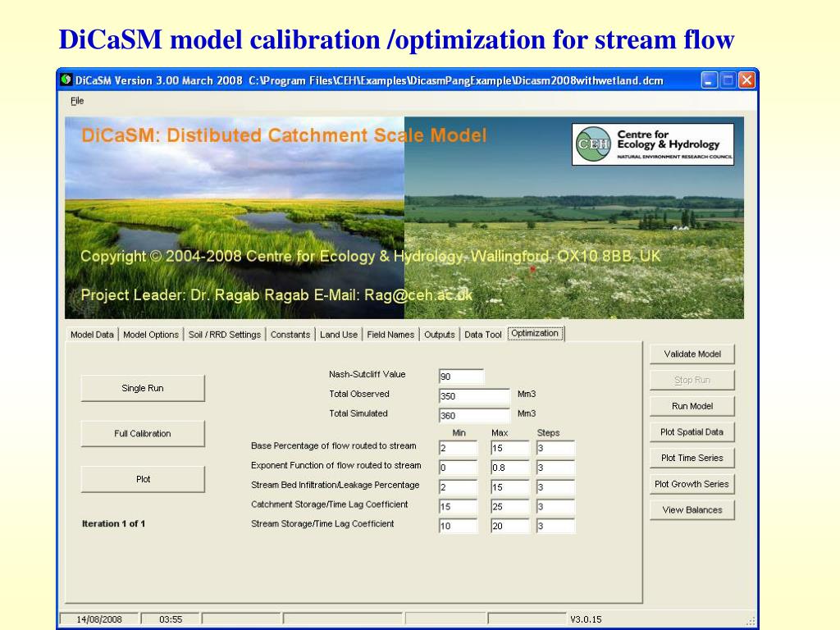Click Max field for Base Percentage of flow
Image resolution: width=840 pixels, height=630 pixels.
[510, 449]
